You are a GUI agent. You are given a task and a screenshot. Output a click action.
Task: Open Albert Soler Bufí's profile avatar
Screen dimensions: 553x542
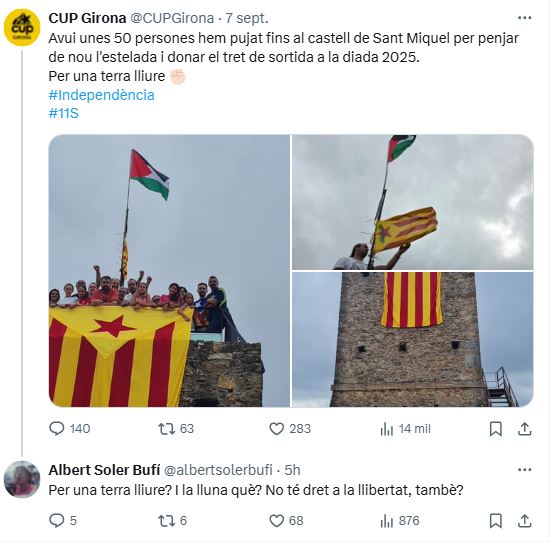pyautogui.click(x=22, y=480)
